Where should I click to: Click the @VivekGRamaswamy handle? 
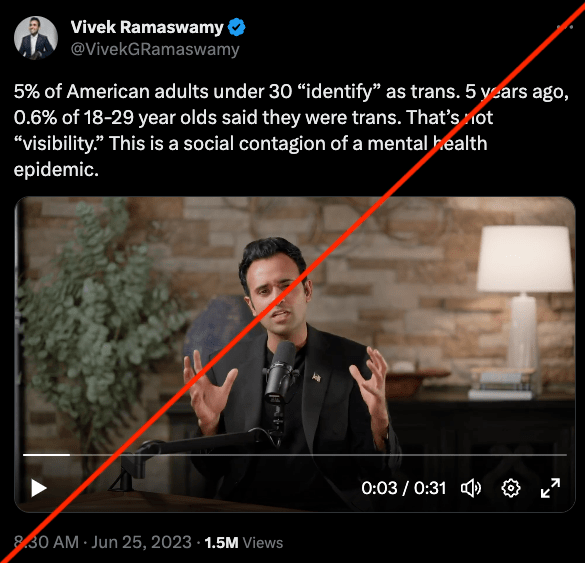(x=155, y=49)
